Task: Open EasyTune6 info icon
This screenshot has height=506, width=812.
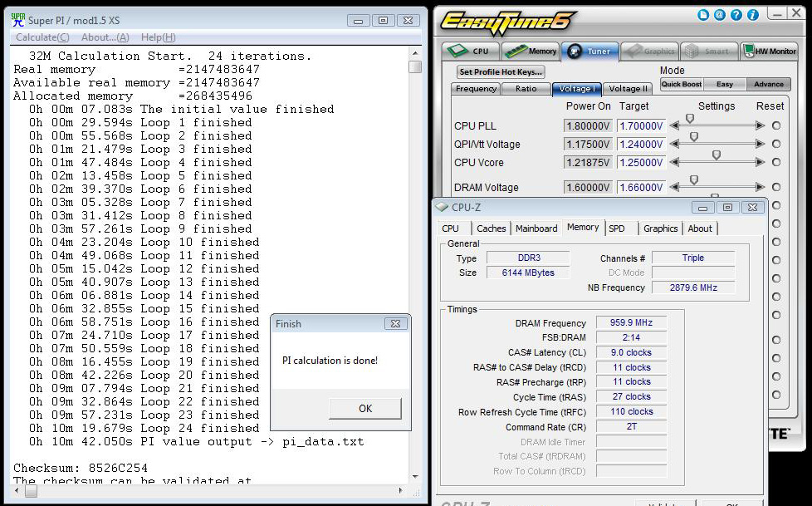Action: pyautogui.click(x=753, y=15)
